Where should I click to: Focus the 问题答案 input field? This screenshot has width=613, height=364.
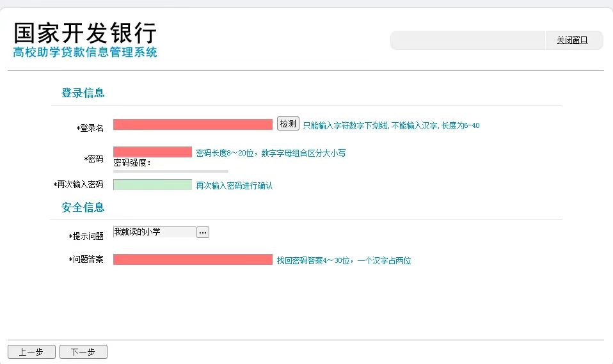[x=193, y=259]
